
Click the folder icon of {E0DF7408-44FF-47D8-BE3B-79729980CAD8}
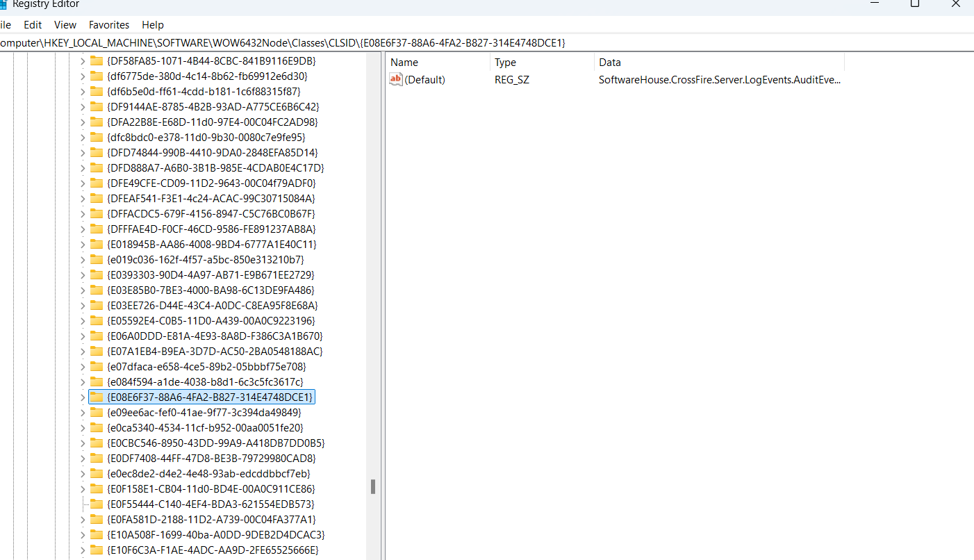pos(97,459)
